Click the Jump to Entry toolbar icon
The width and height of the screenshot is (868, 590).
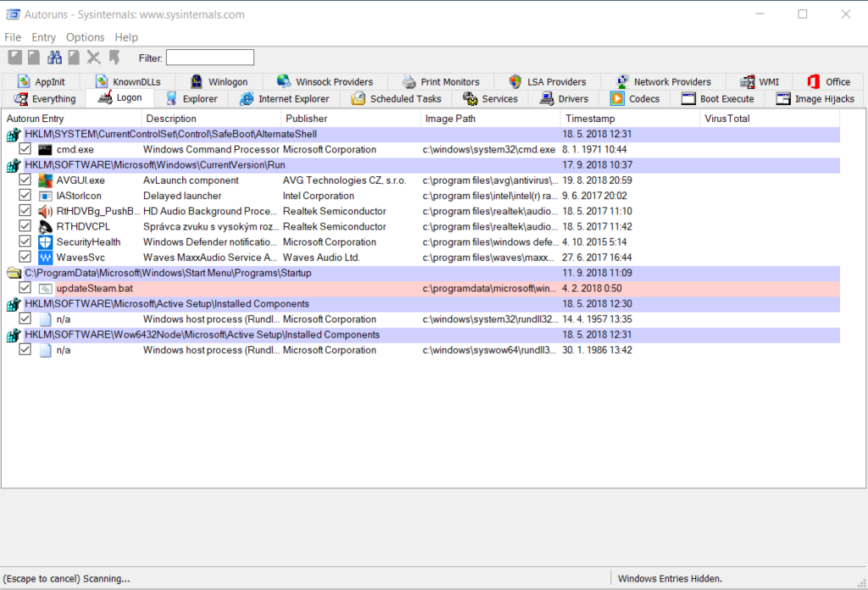coord(114,58)
